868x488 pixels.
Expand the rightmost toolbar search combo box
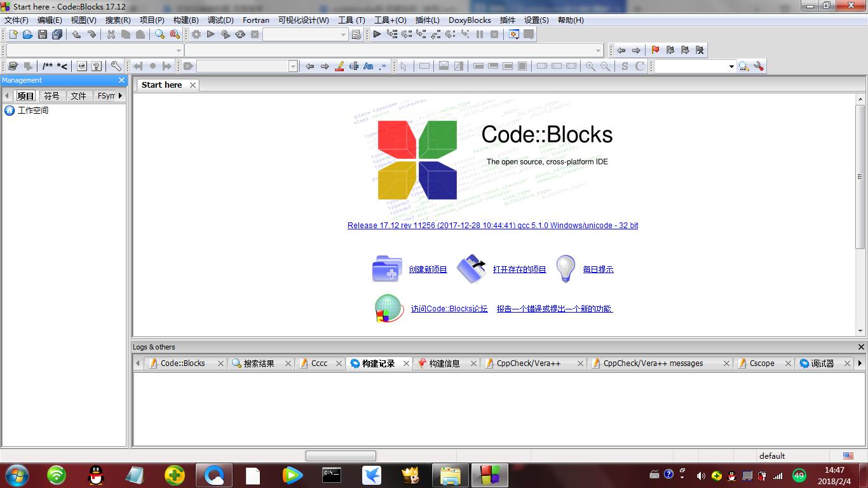731,66
